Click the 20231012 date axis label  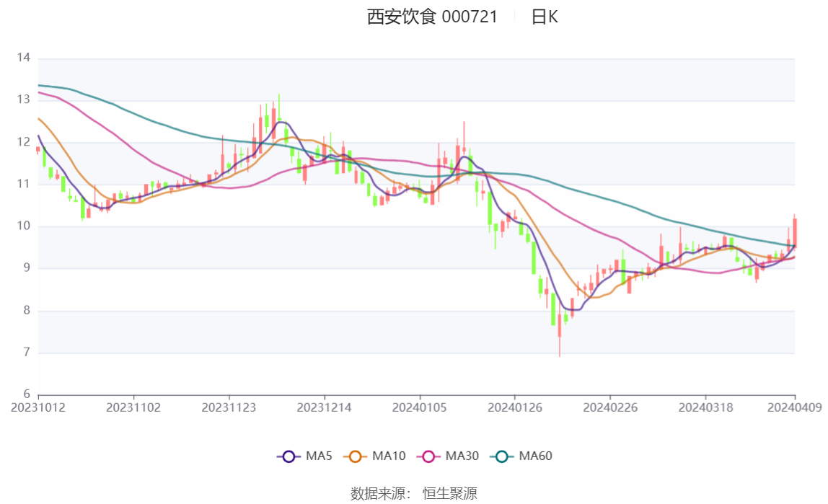pyautogui.click(x=38, y=408)
